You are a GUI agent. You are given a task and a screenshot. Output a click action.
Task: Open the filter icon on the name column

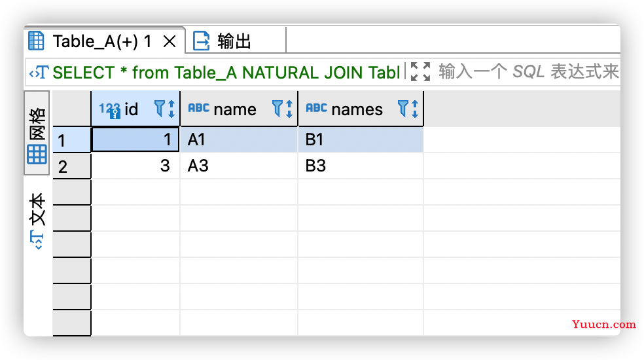(x=277, y=109)
